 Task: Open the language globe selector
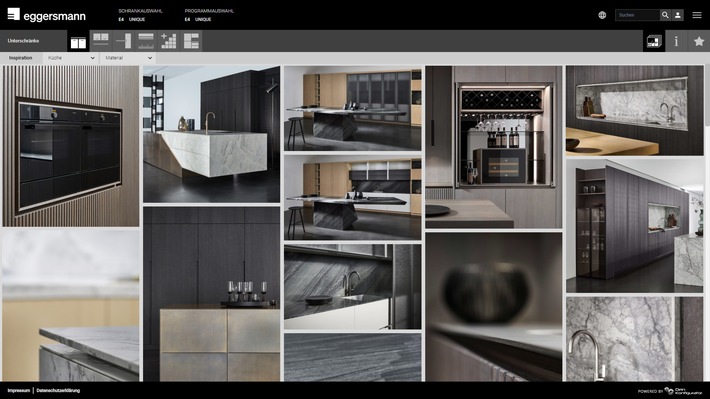(x=602, y=15)
